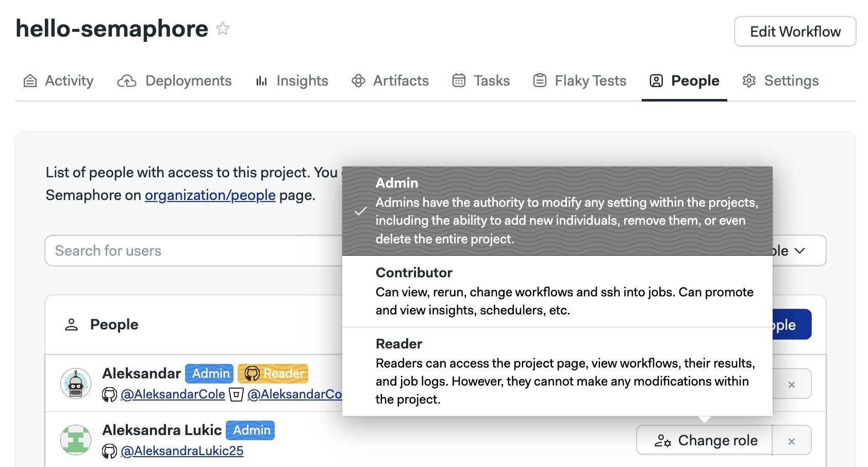Expand the role filter dropdown chevron
Image resolution: width=868 pixels, height=467 pixels.
(799, 251)
